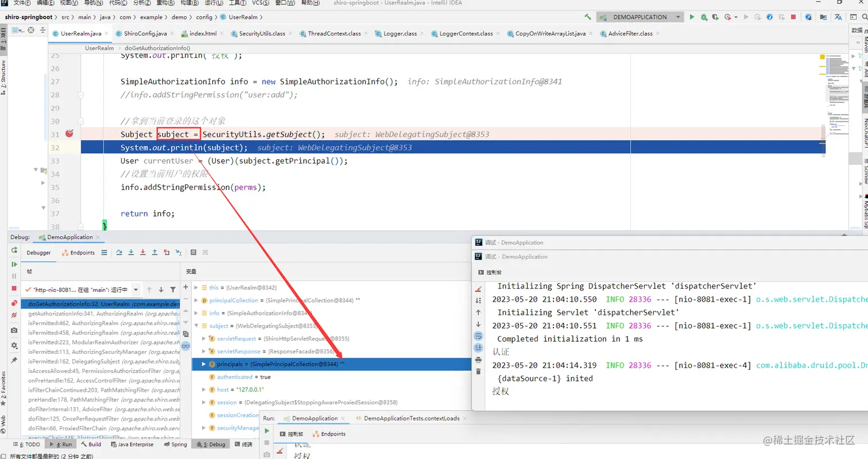Open Evaluate Expression calculator icon
Screen dimensions: 868x459
point(193,252)
